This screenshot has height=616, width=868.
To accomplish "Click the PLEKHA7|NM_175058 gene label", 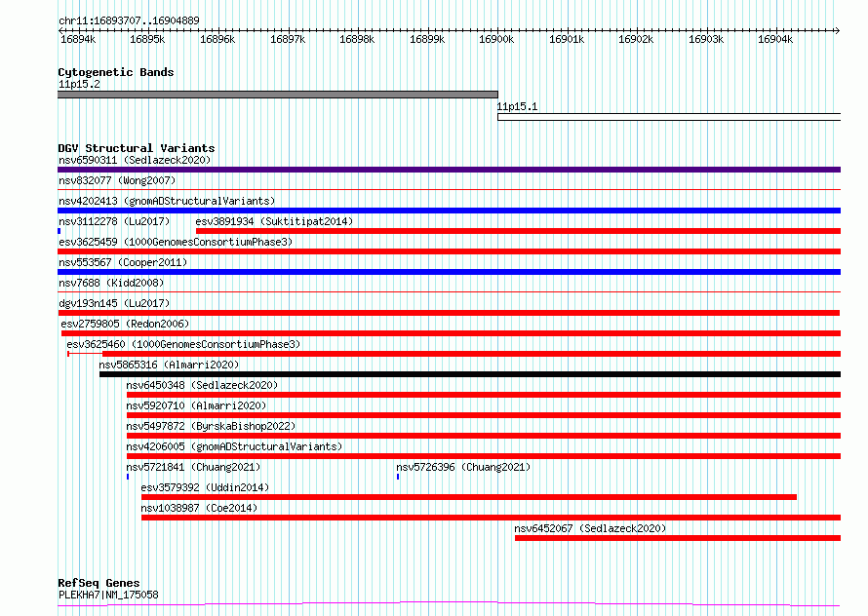I will [108, 595].
